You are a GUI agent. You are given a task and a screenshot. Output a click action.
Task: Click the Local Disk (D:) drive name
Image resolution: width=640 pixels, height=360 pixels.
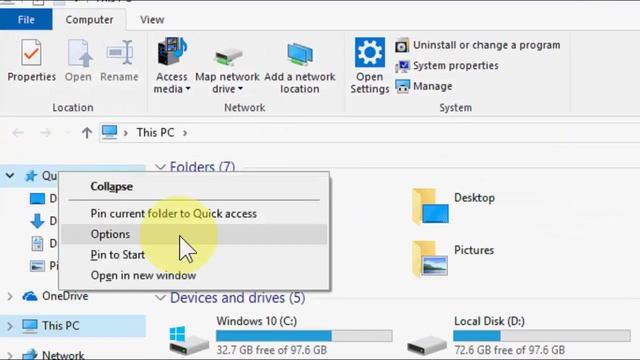489,321
